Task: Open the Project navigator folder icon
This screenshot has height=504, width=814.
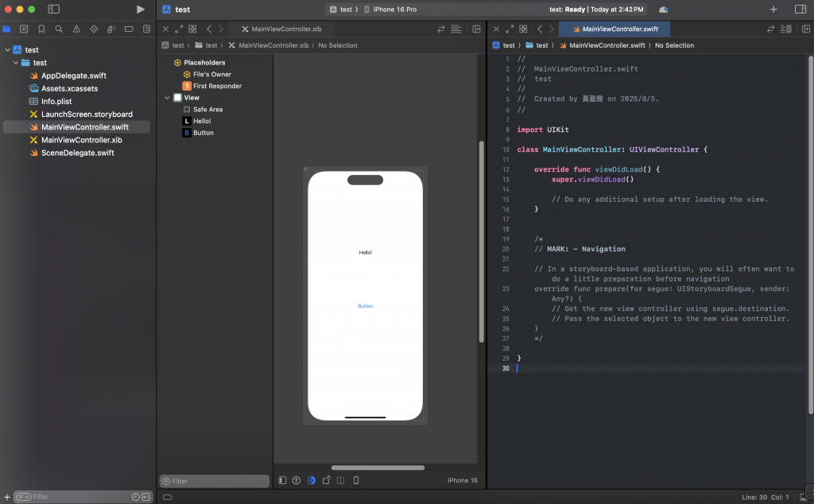Action: pyautogui.click(x=6, y=29)
